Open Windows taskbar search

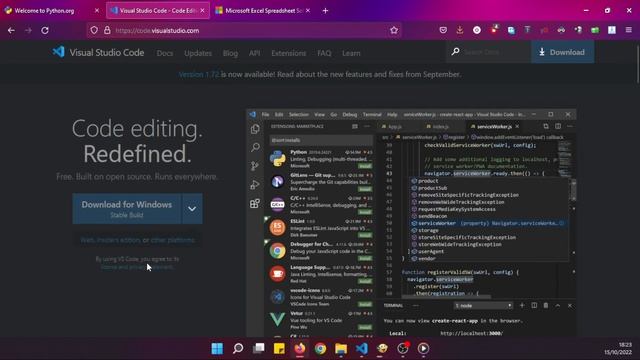pyautogui.click(x=238, y=348)
